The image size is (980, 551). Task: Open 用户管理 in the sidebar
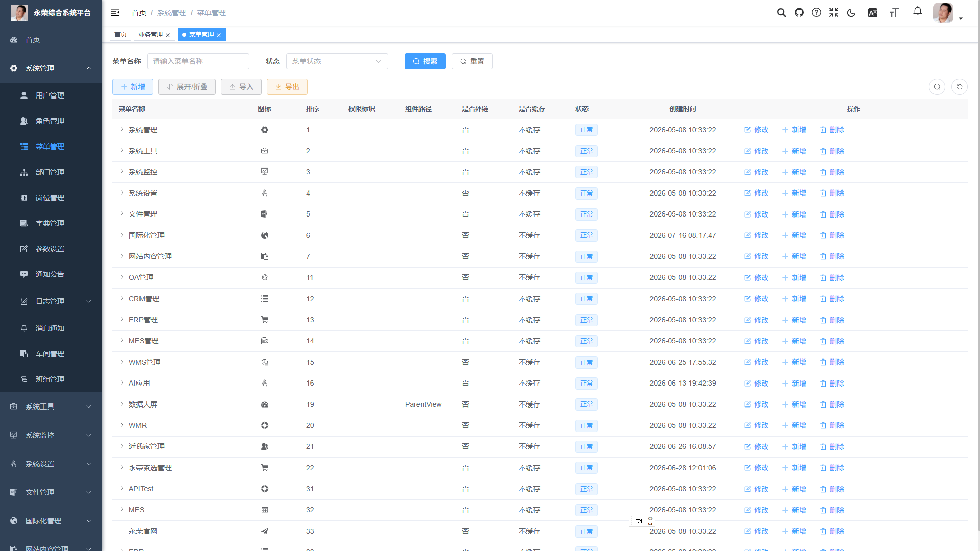pos(51,95)
